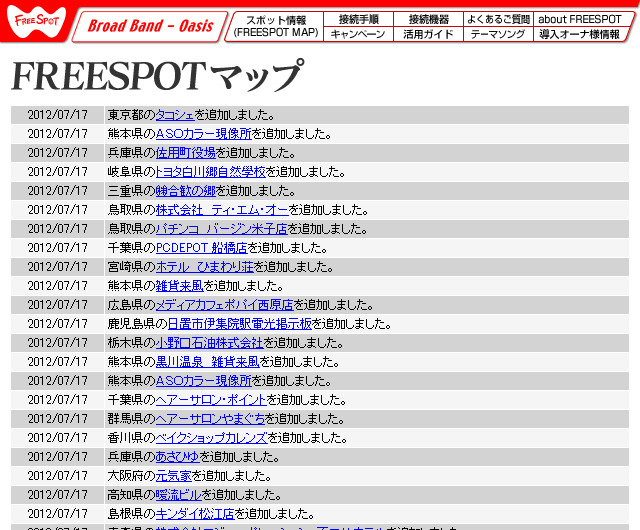The width and height of the screenshot is (640, 530).
Task: Open 株式会社 ティ・エム・オー link
Action: coord(222,210)
